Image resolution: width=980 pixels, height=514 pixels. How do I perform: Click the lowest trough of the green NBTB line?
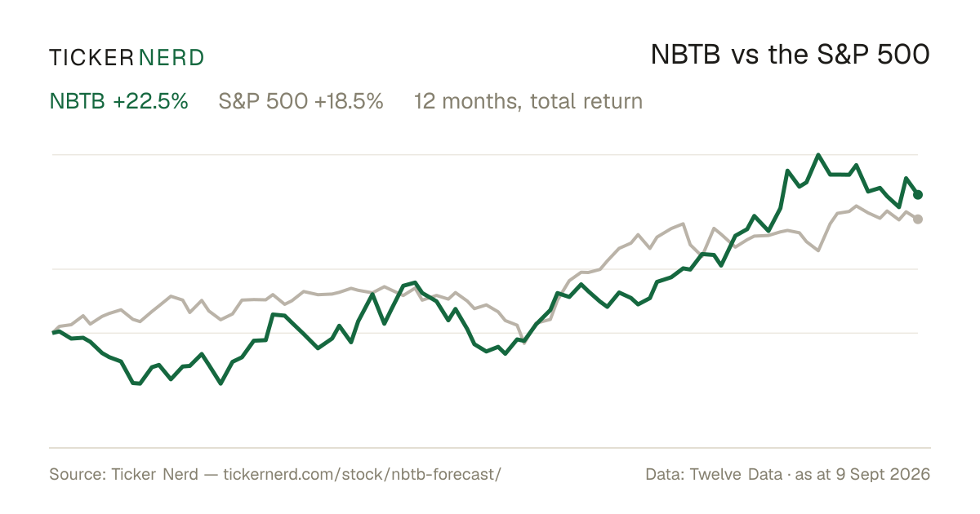pos(220,383)
